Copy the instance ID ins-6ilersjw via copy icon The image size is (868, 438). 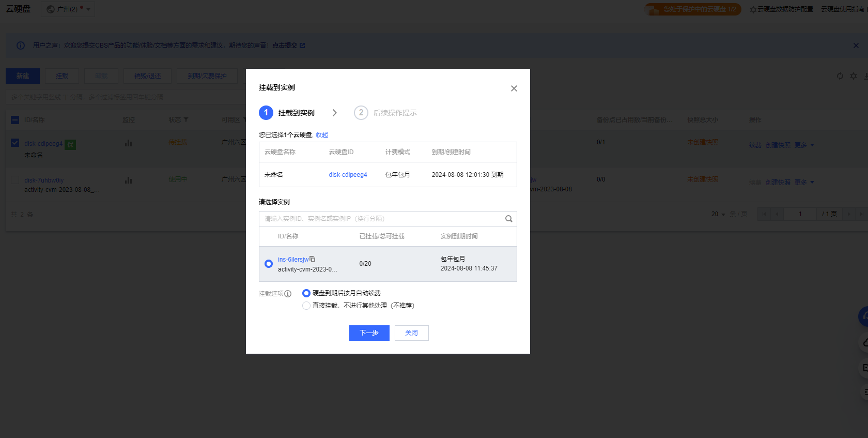click(313, 259)
